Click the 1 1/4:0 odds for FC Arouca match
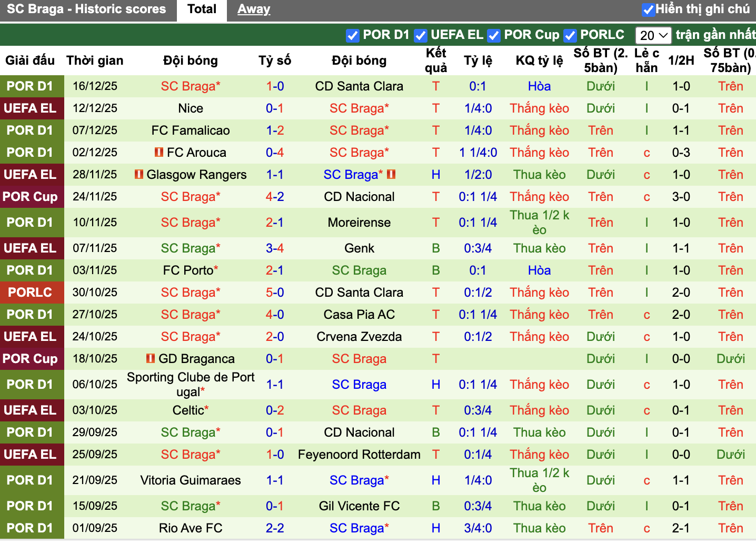The height and width of the screenshot is (544, 756). click(x=478, y=153)
